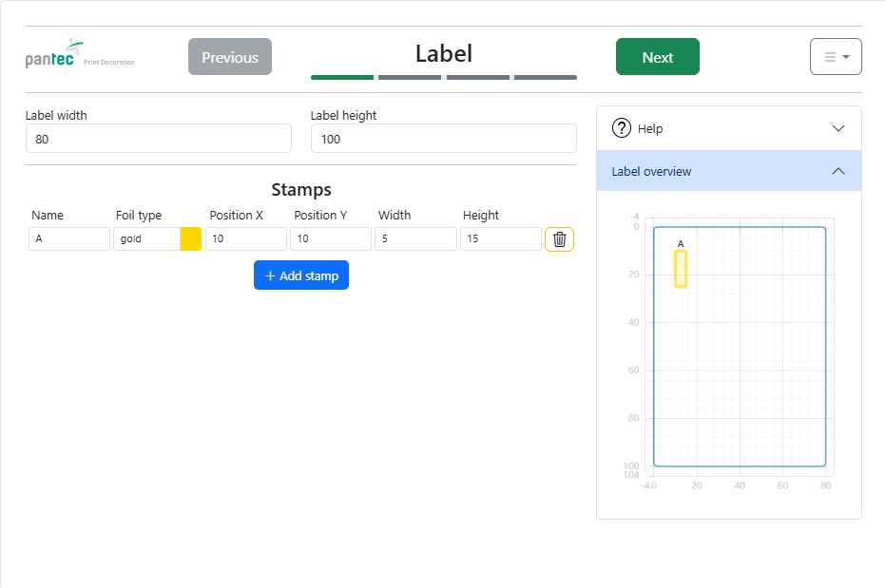Edit the stamp Height field
This screenshot has height=588, width=886.
click(x=501, y=239)
